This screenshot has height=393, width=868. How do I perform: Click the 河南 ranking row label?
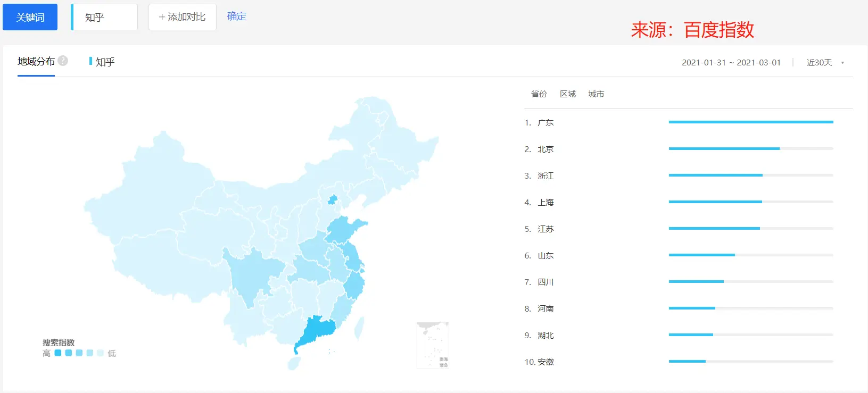click(545, 309)
